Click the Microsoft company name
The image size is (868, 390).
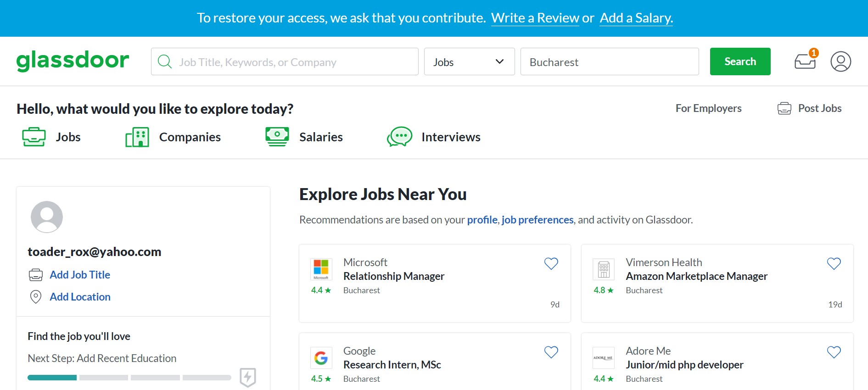tap(365, 262)
